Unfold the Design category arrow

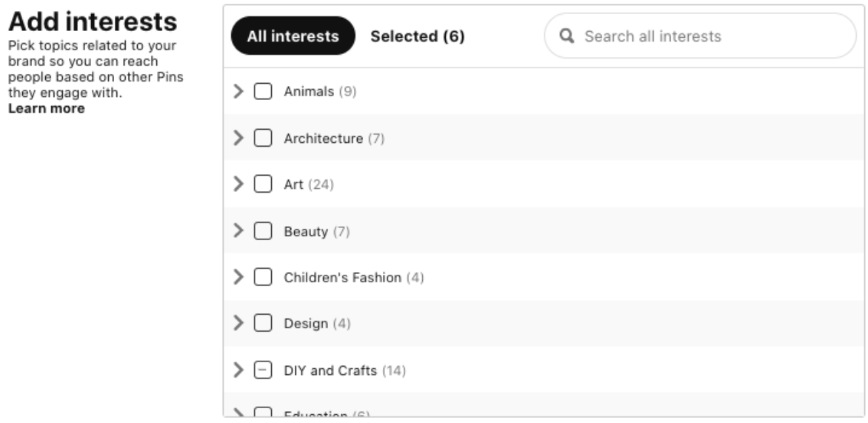tap(238, 324)
